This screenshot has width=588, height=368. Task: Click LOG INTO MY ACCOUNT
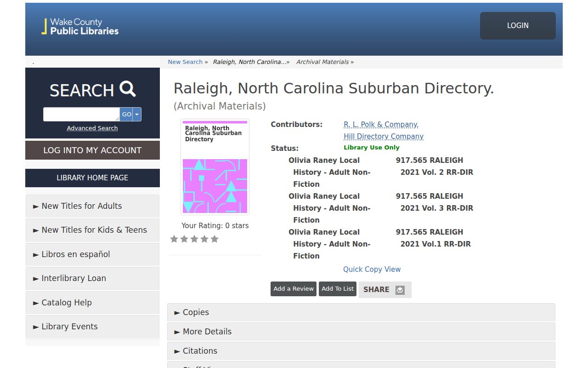[92, 150]
